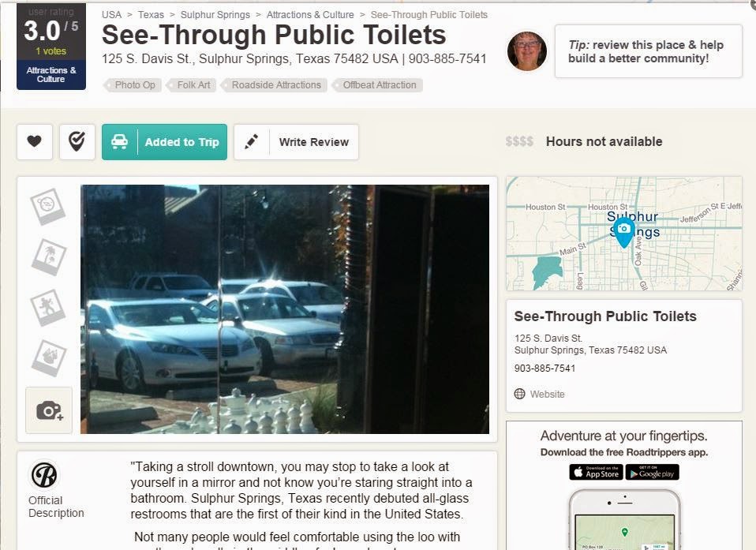Click the add photo camera icon
This screenshot has width=756, height=550.
[x=49, y=410]
